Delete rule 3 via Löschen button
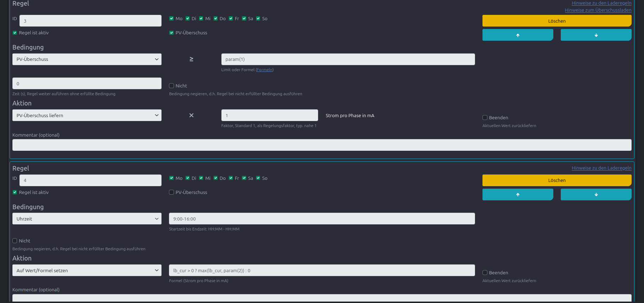The width and height of the screenshot is (644, 303). 557,21
